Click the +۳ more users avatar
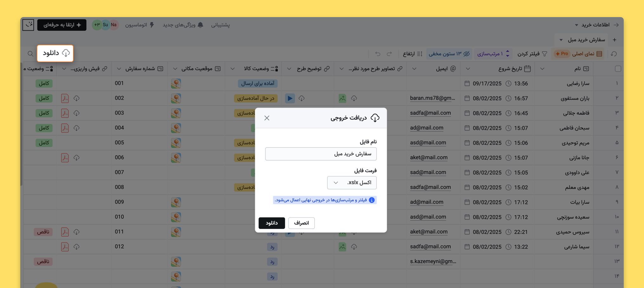The image size is (644, 288). [x=97, y=25]
